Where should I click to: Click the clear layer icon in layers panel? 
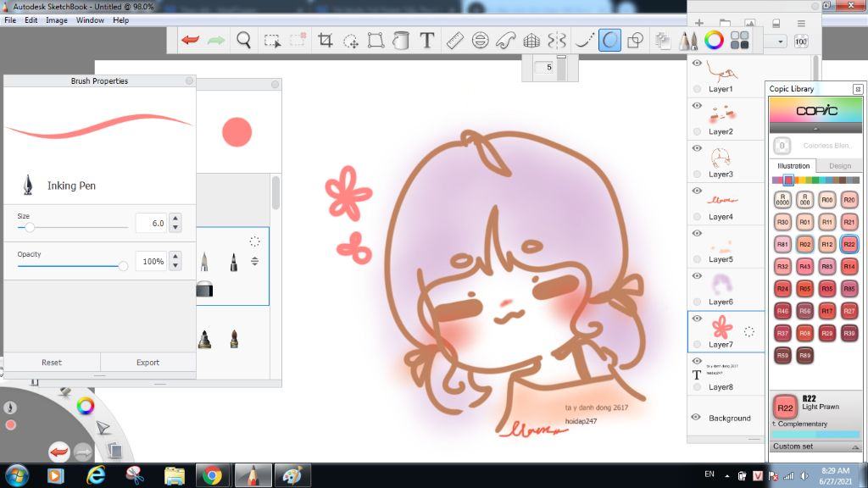pos(776,23)
